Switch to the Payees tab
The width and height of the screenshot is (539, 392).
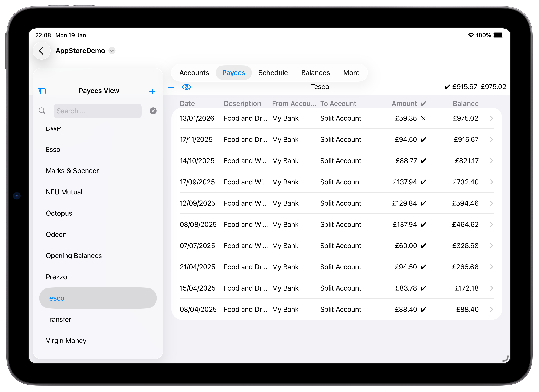pos(234,73)
